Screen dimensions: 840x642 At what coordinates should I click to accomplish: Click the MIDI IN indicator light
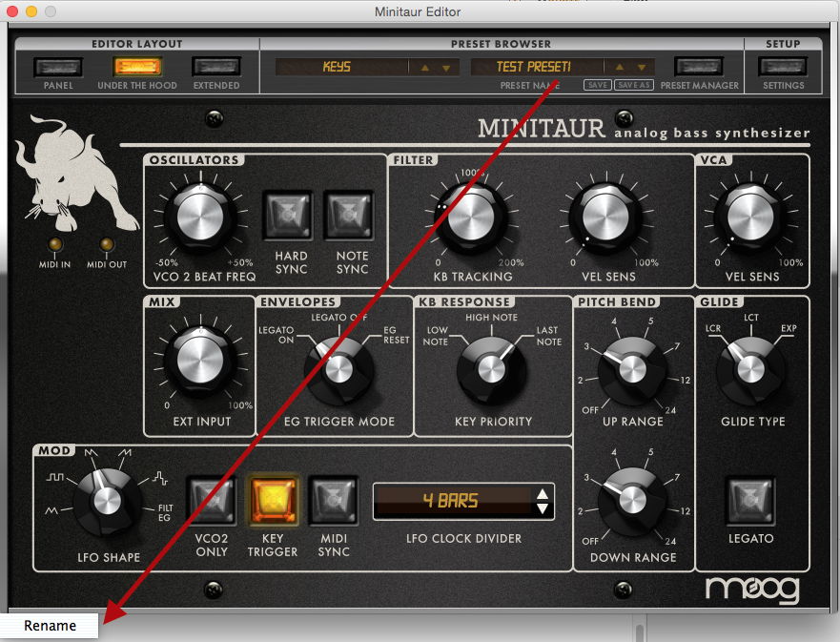click(55, 245)
